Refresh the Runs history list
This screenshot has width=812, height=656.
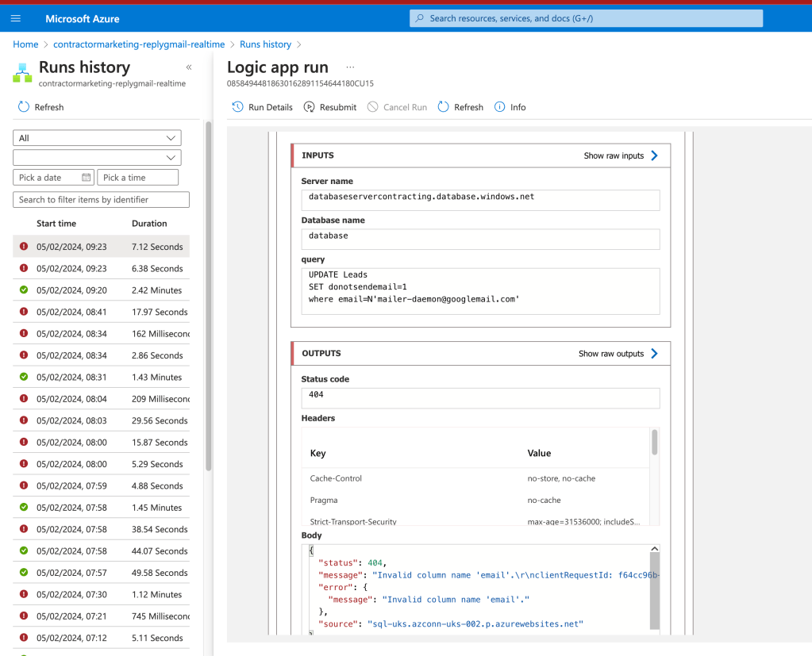pyautogui.click(x=41, y=107)
